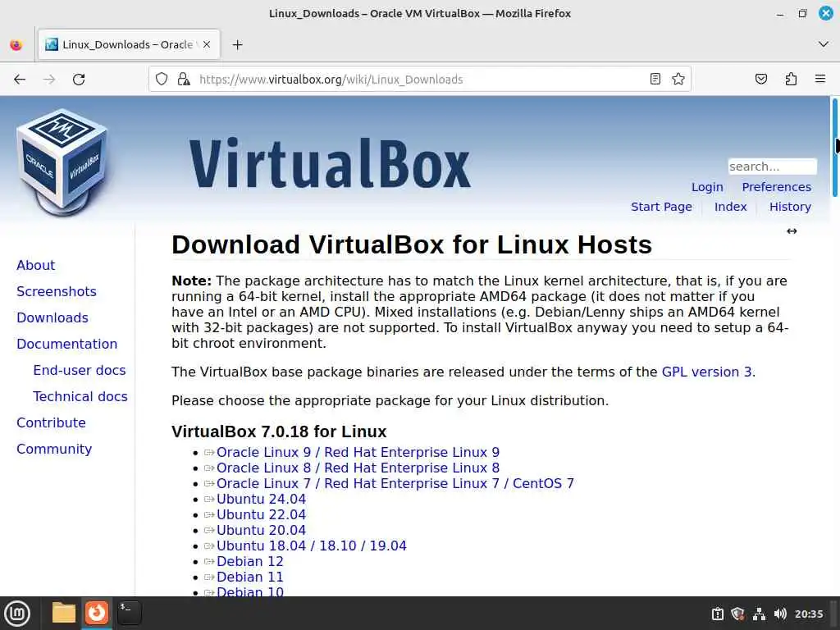
Task: Close the Linux_Downloads tab
Action: [207, 44]
